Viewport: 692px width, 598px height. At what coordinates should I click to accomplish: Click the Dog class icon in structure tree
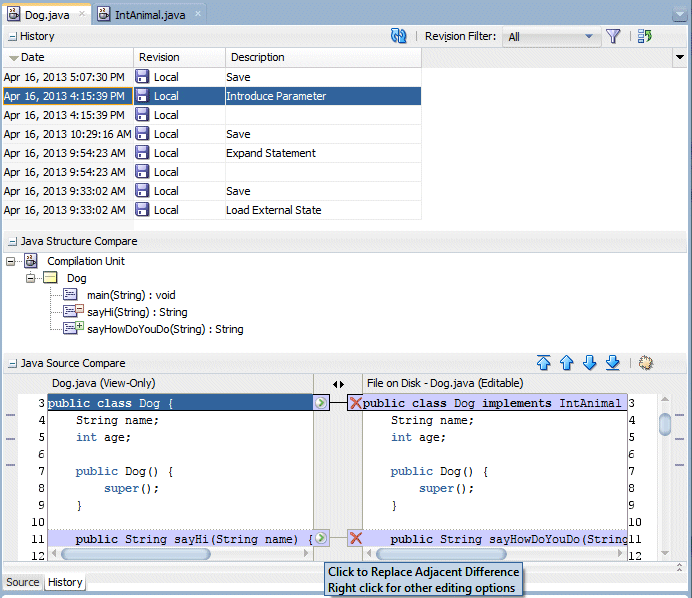coord(50,278)
